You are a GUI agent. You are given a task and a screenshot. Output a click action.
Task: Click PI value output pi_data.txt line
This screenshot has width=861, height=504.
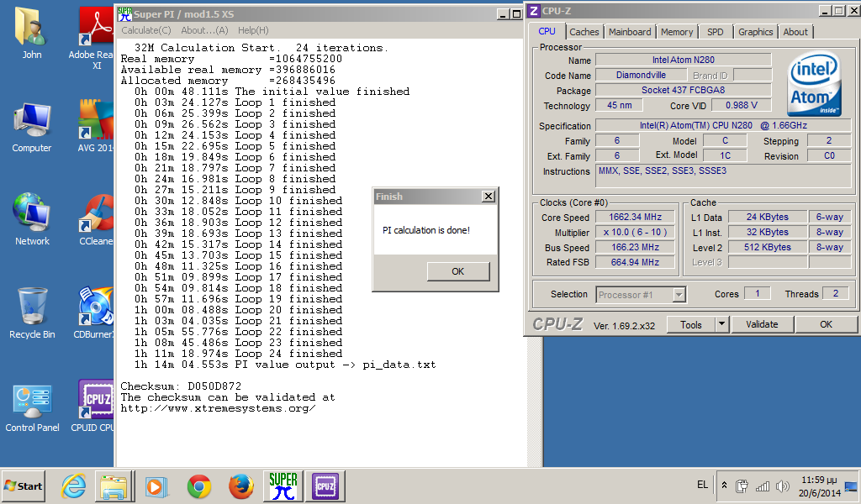pos(285,365)
